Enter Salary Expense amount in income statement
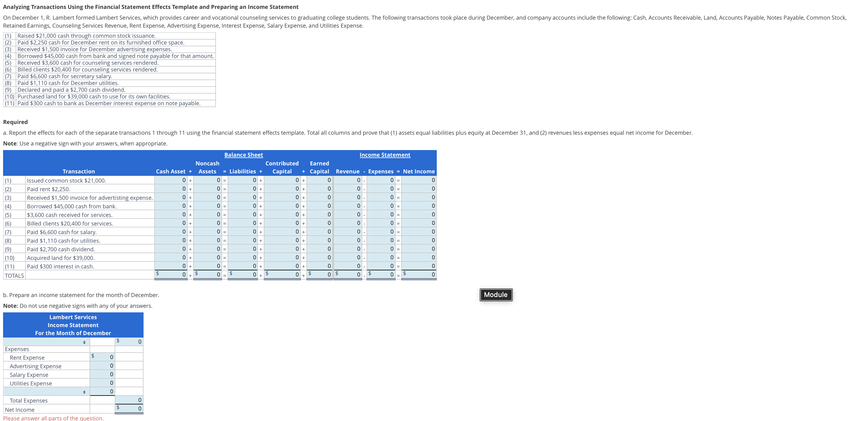This screenshot has width=868, height=421. pyautogui.click(x=102, y=374)
